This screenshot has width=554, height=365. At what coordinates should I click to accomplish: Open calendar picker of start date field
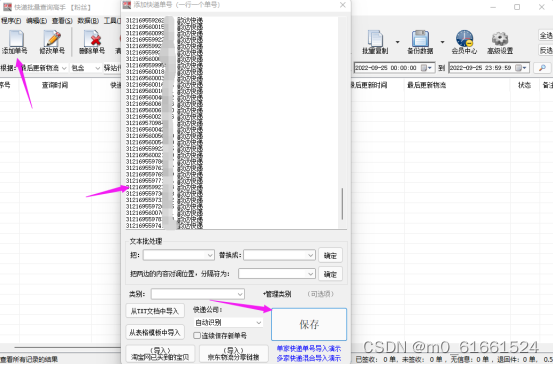pyautogui.click(x=426, y=67)
